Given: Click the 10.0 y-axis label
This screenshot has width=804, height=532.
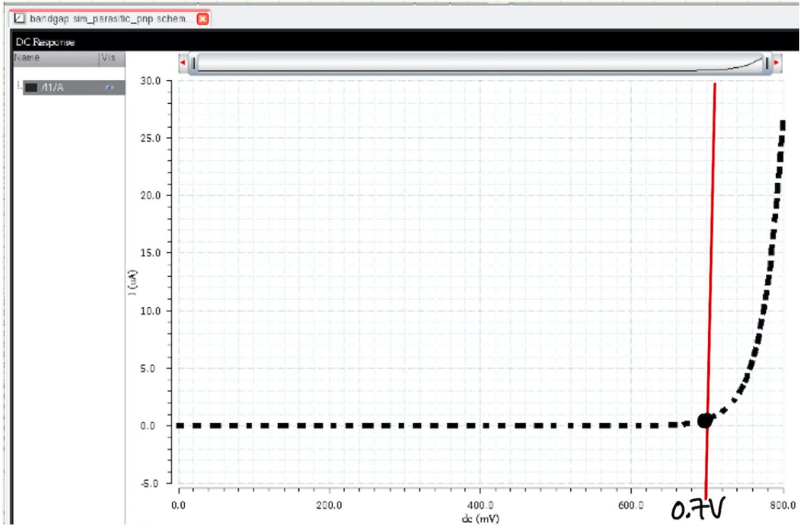Looking at the screenshot, I should coord(150,311).
